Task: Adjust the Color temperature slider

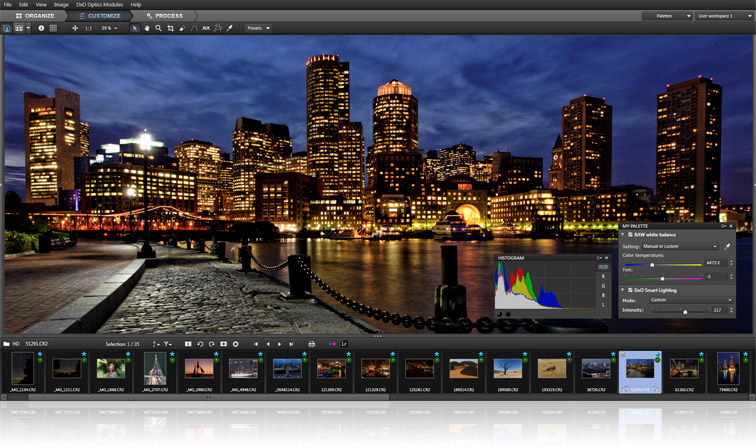Action: point(652,264)
